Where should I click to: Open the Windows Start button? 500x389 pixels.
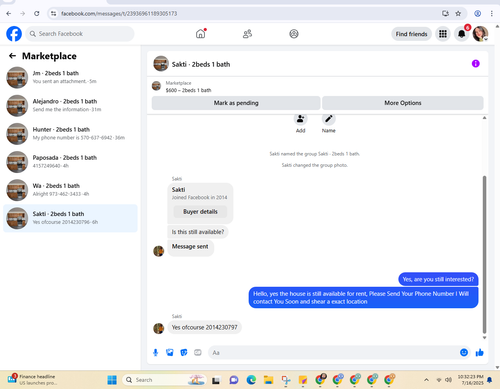[112, 380]
